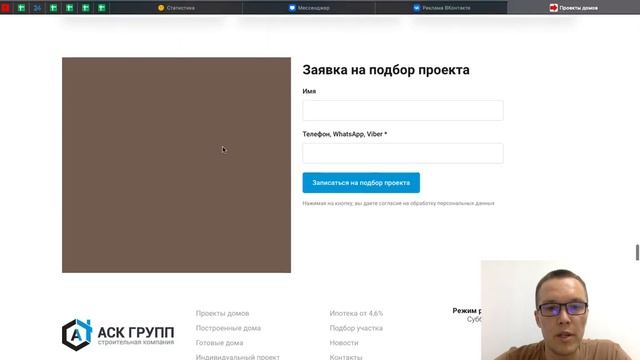Click the АСК ГРУПП logo in footer
The image size is (640, 360).
118,335
